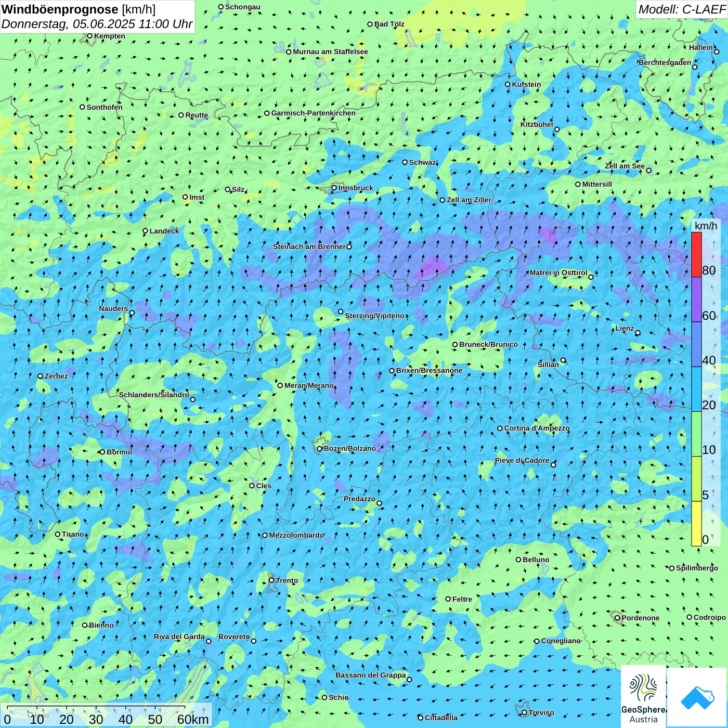Click the Landeck marker dot
This screenshot has height=728, width=728.
[146, 231]
